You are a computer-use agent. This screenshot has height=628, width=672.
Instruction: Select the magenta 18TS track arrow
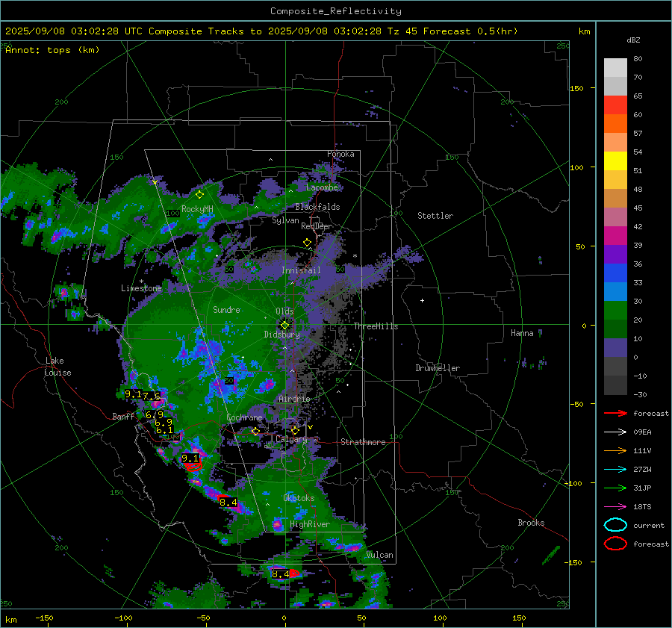click(x=615, y=507)
